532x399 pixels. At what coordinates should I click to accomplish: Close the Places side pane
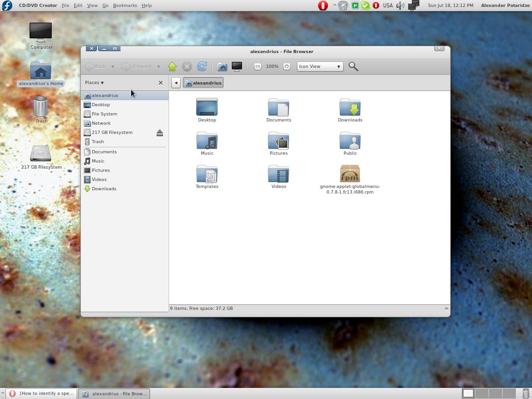[x=161, y=83]
